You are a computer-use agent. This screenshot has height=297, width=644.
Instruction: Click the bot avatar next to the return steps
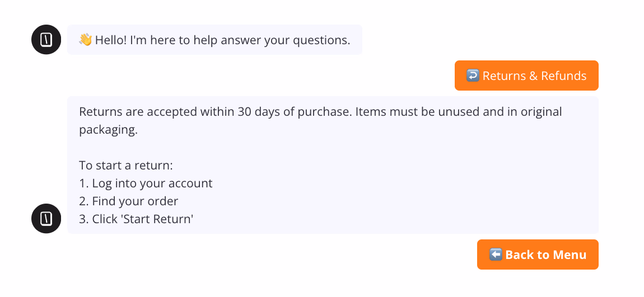click(x=46, y=218)
